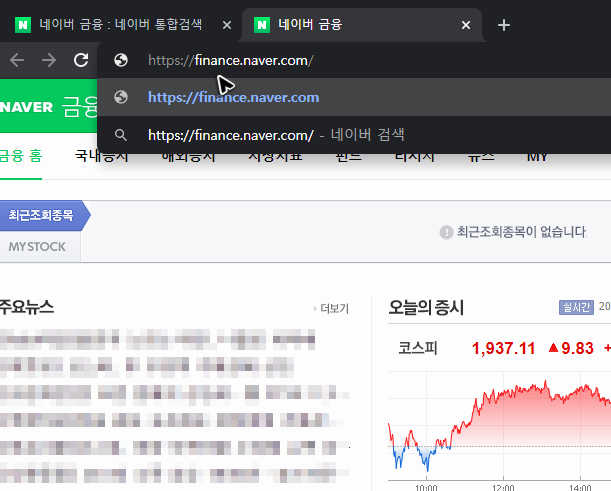
Task: Click the 주요뉴스 heading
Action: (x=26, y=307)
